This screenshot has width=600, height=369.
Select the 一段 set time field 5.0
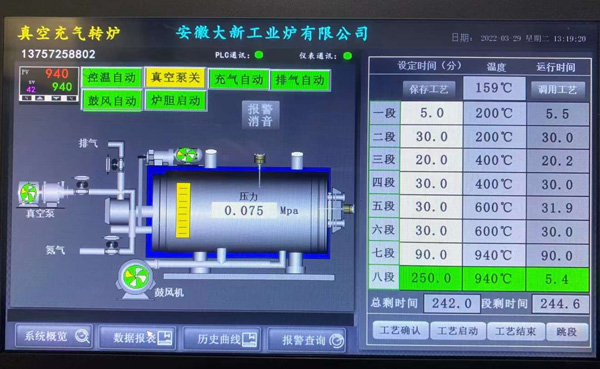432,113
